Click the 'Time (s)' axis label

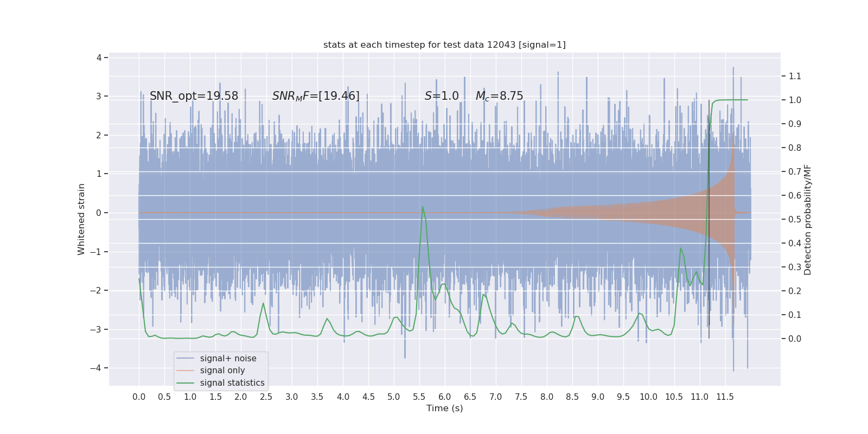pyautogui.click(x=445, y=408)
